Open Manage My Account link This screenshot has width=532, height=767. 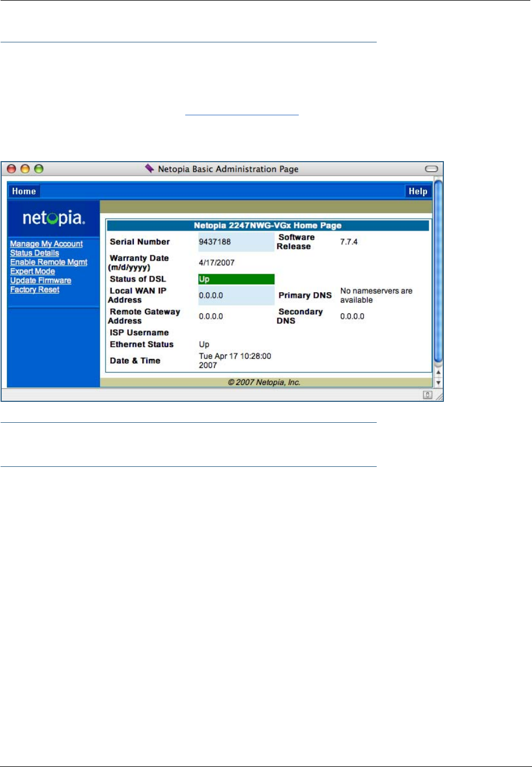click(46, 244)
